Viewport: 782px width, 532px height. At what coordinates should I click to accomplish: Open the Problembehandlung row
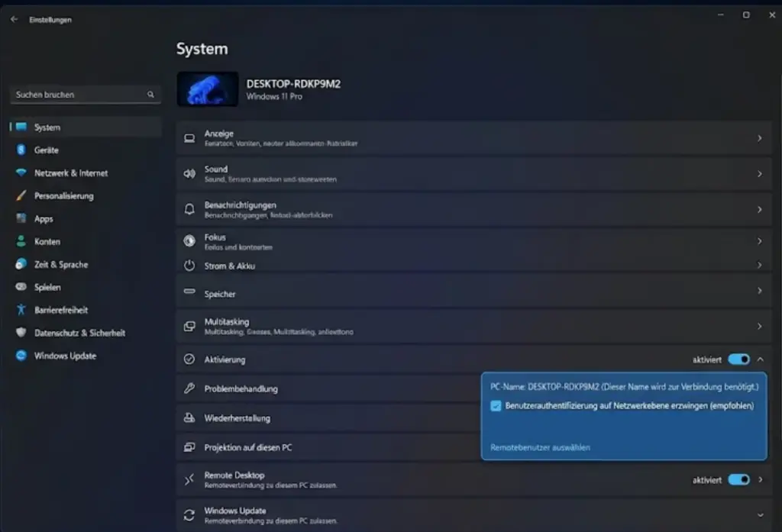click(x=328, y=389)
